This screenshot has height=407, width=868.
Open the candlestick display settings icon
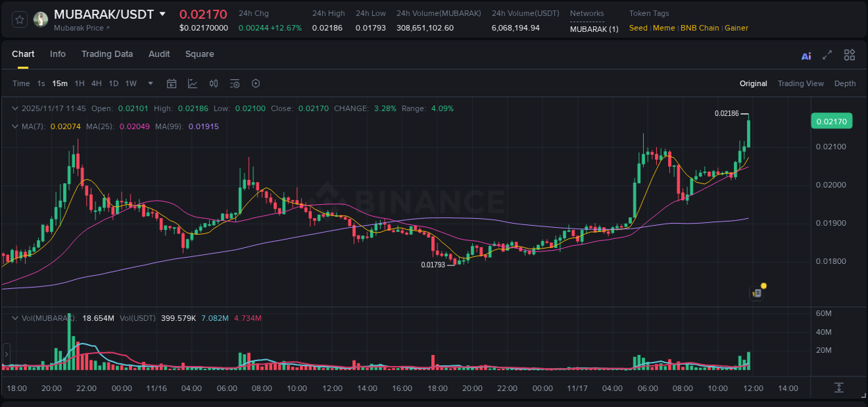point(213,83)
